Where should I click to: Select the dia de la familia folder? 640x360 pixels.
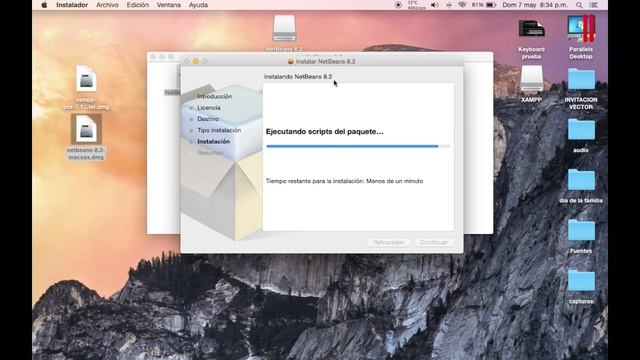click(x=581, y=180)
